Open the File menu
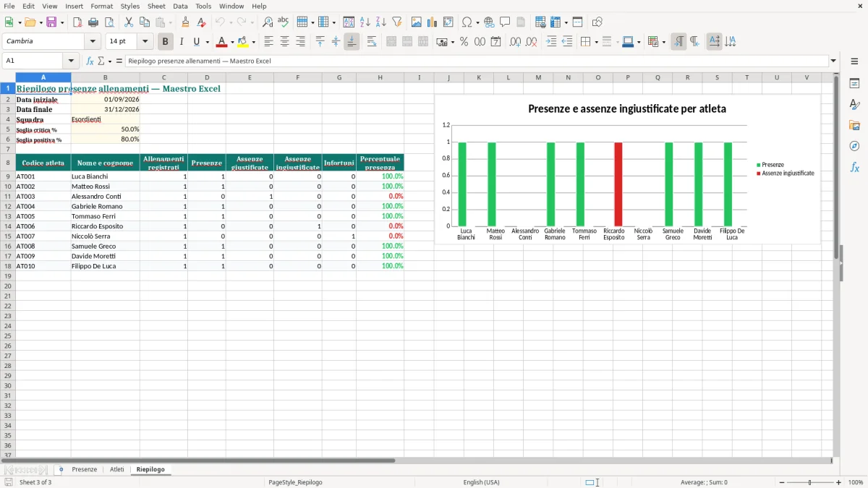 tap(9, 6)
